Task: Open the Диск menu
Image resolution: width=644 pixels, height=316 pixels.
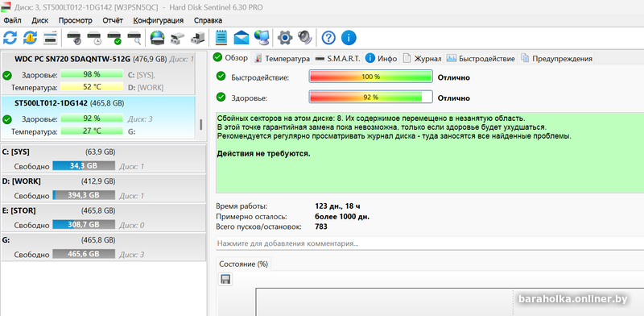Action: pos(39,20)
